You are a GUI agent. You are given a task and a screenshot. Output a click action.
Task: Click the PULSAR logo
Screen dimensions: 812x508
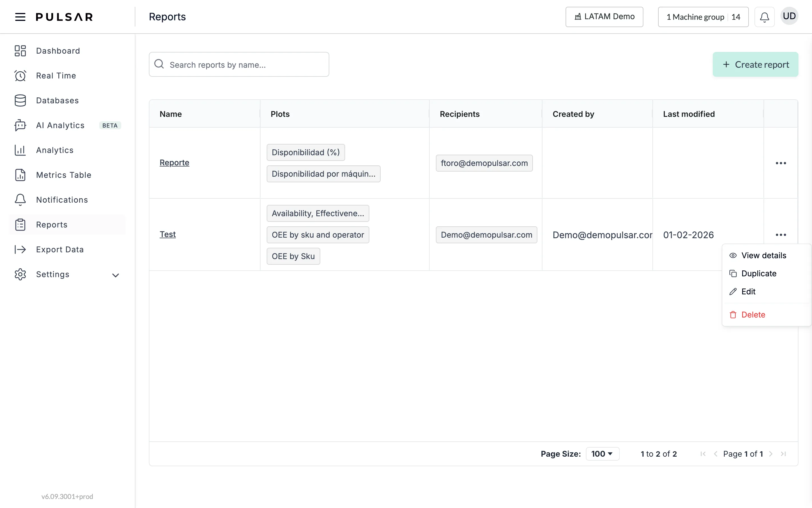pos(64,17)
